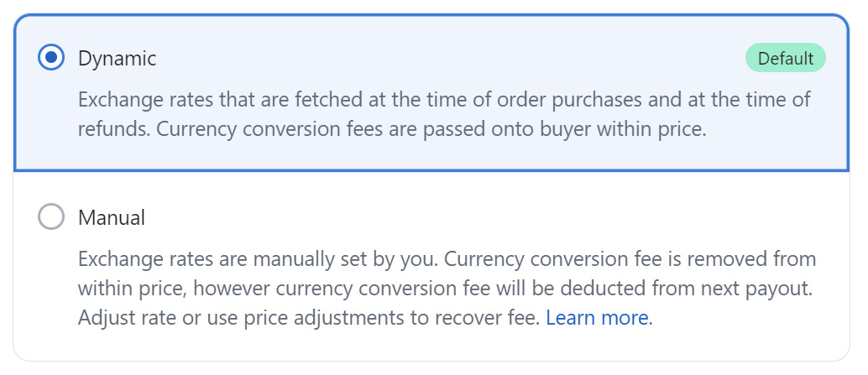Click "to recover fee" text before Learn more

(487, 318)
